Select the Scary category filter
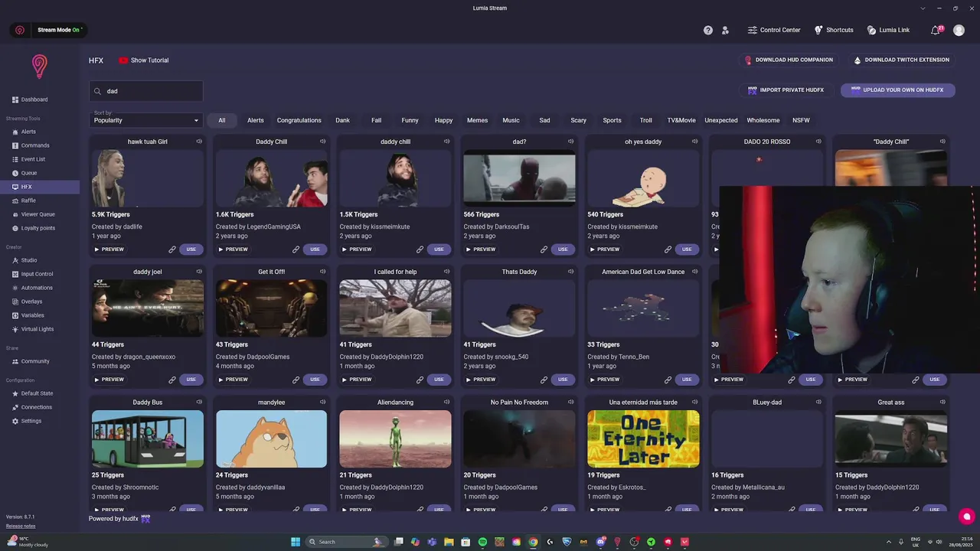This screenshot has height=551, width=980. click(578, 120)
